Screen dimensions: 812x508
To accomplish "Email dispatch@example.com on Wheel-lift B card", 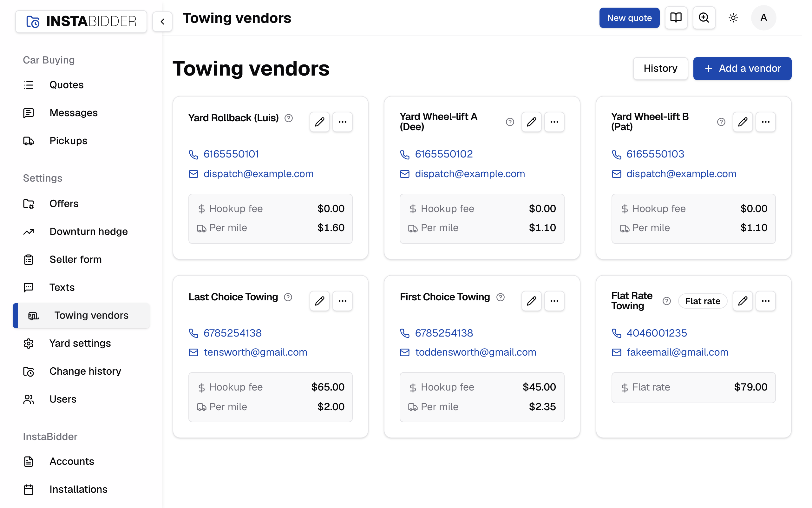I will click(681, 174).
